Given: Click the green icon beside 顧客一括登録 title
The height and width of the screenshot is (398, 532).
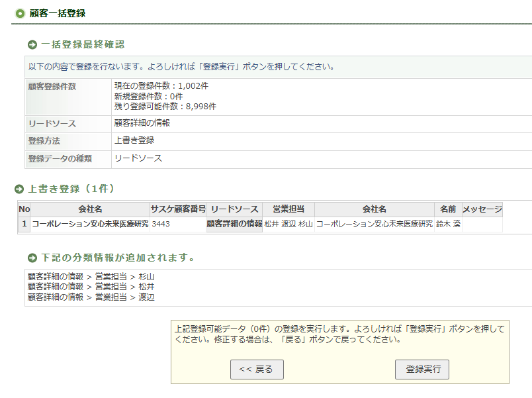Looking at the screenshot, I should 20,13.
